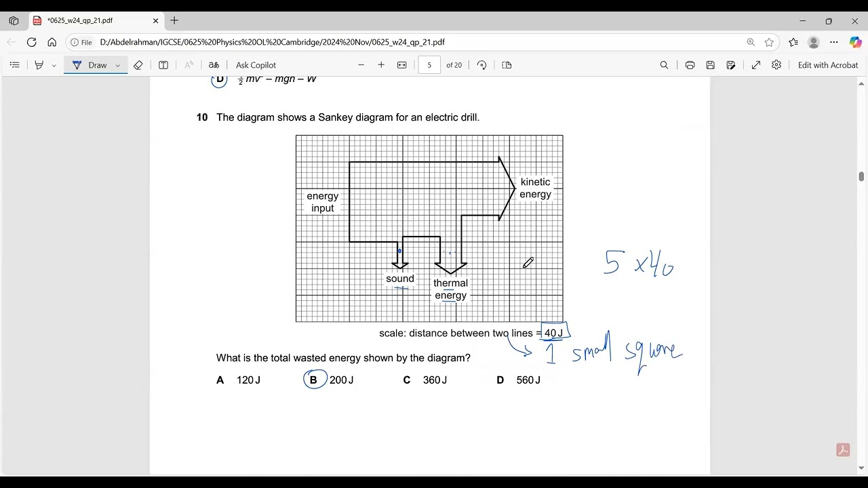Go to the Home page
Viewport: 868px width, 488px height.
pos(52,42)
